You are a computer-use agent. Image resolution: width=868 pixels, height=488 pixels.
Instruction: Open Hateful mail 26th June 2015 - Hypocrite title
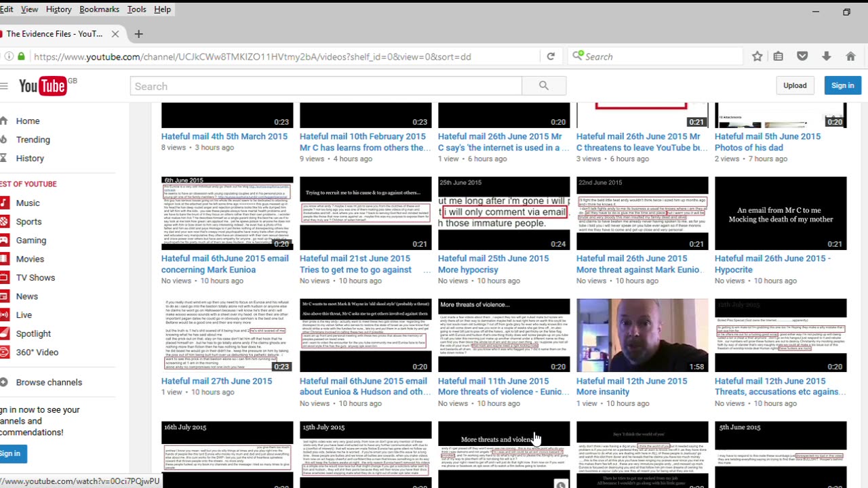772,264
